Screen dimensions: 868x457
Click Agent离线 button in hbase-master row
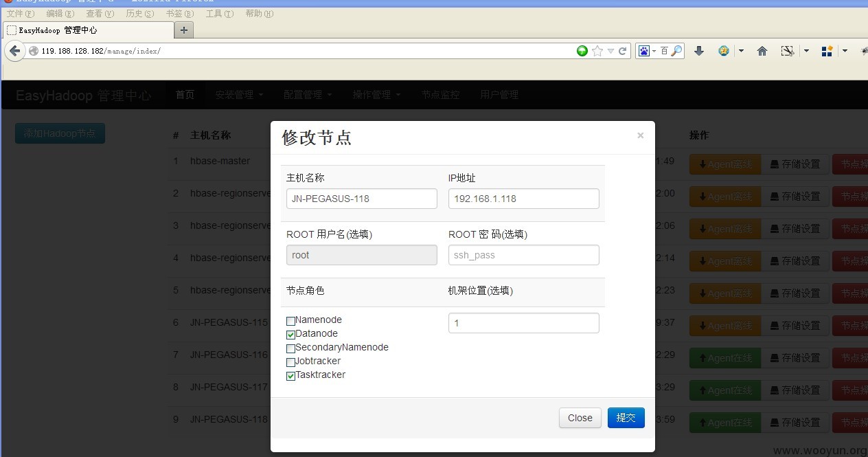pyautogui.click(x=725, y=164)
